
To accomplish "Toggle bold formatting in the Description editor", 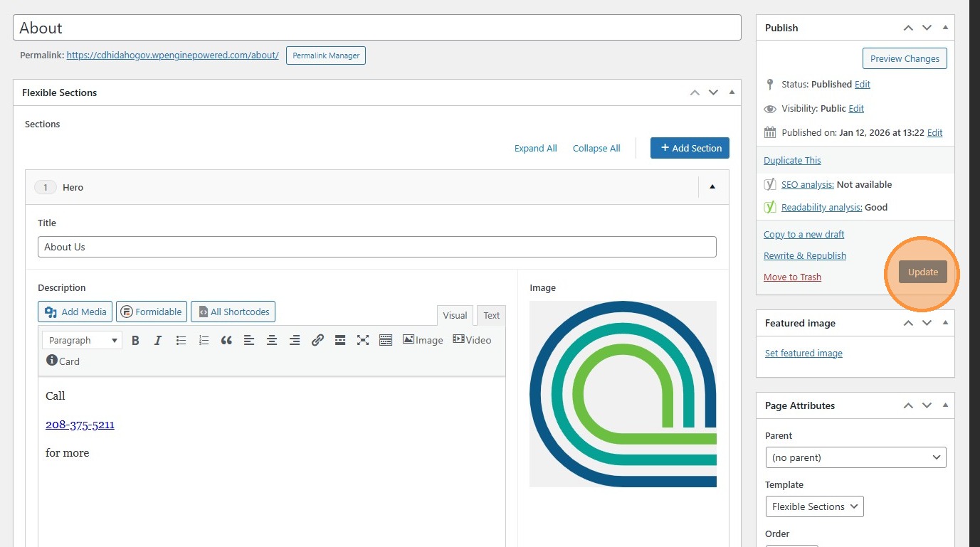I will tap(135, 340).
